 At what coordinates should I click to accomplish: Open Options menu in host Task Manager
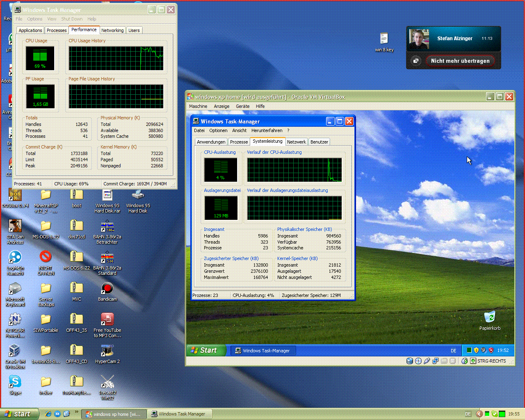point(35,19)
